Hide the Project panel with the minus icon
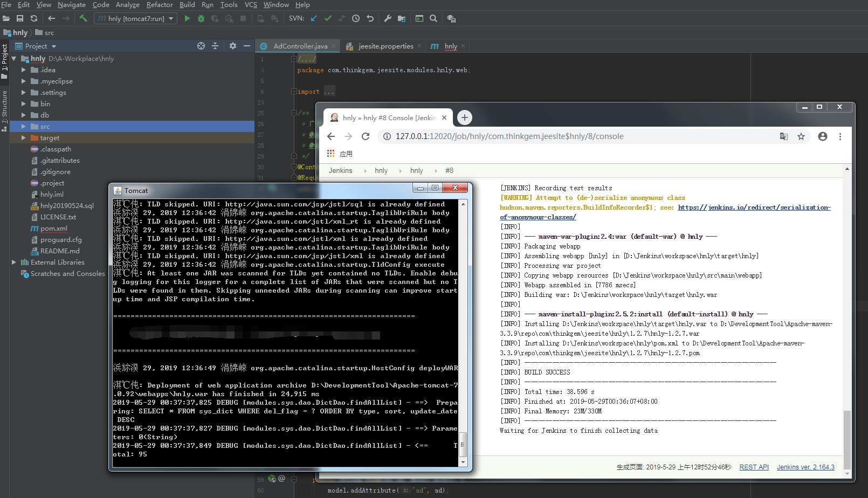Viewport: 868px width, 498px height. coord(247,46)
